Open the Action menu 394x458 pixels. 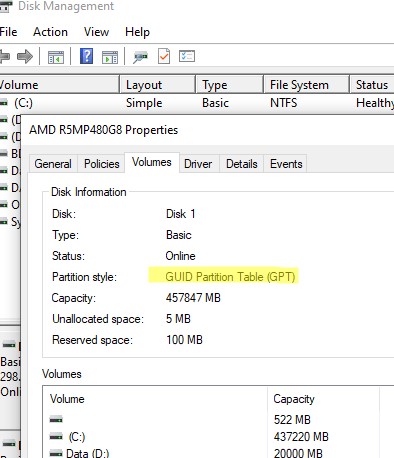point(50,32)
